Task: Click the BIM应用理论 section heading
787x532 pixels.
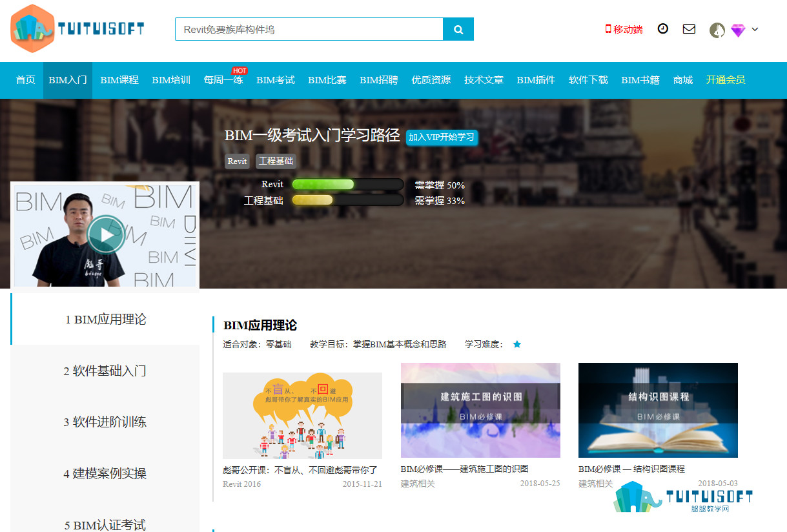Action: 260,325
